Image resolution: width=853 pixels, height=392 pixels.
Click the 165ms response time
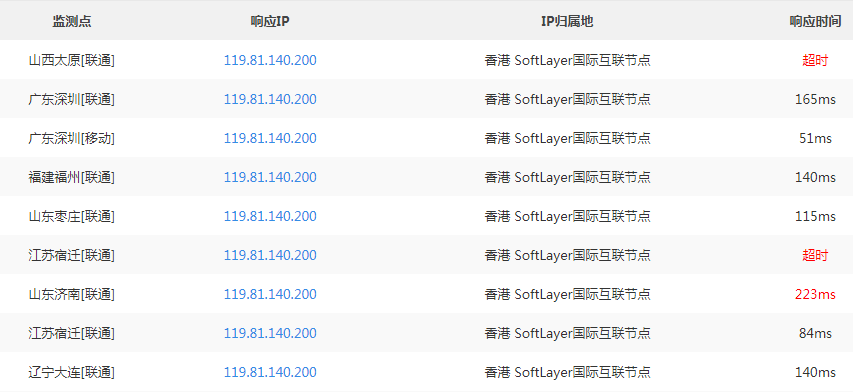pos(815,99)
